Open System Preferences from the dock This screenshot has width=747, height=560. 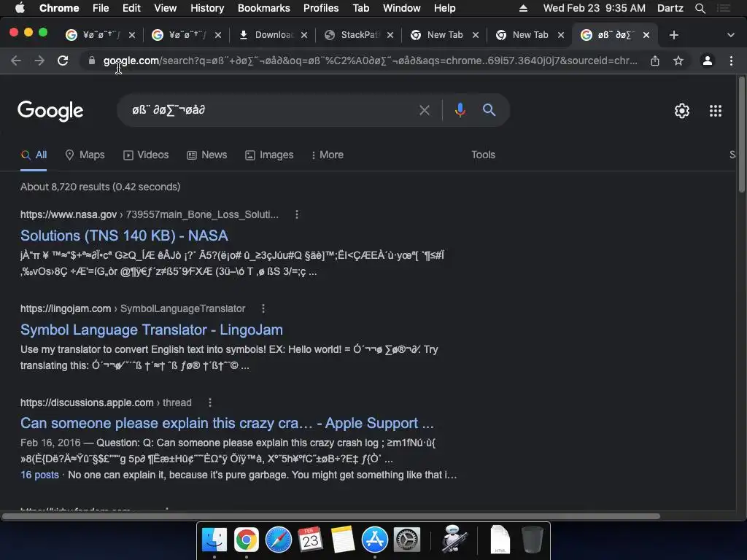(407, 540)
